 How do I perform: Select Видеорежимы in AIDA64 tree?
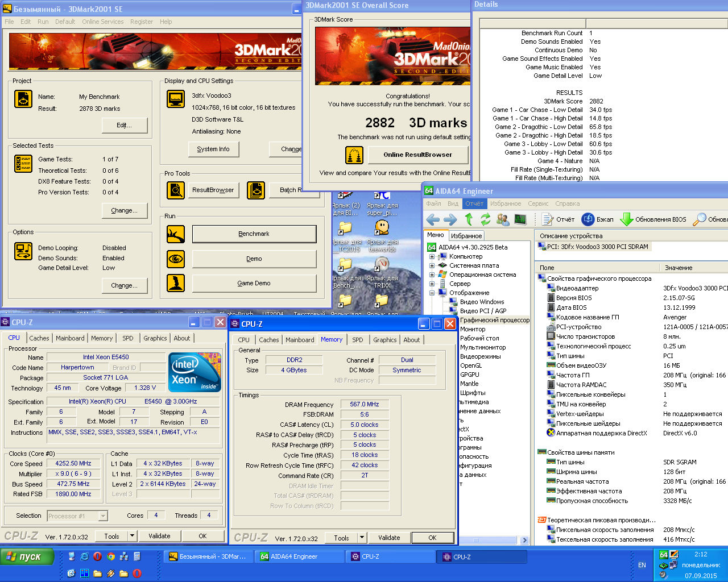point(480,356)
